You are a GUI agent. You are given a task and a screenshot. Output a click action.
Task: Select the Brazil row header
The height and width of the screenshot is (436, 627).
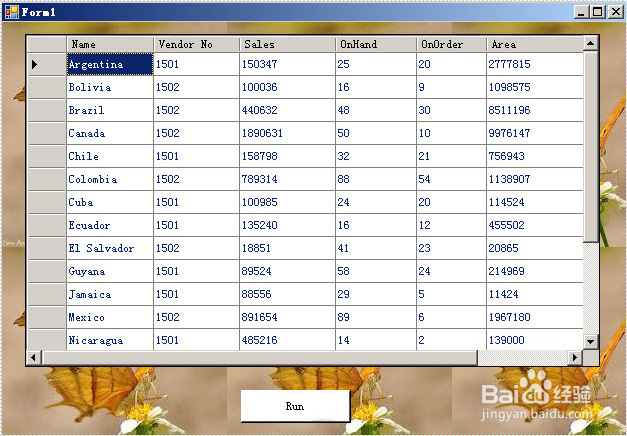(47, 110)
